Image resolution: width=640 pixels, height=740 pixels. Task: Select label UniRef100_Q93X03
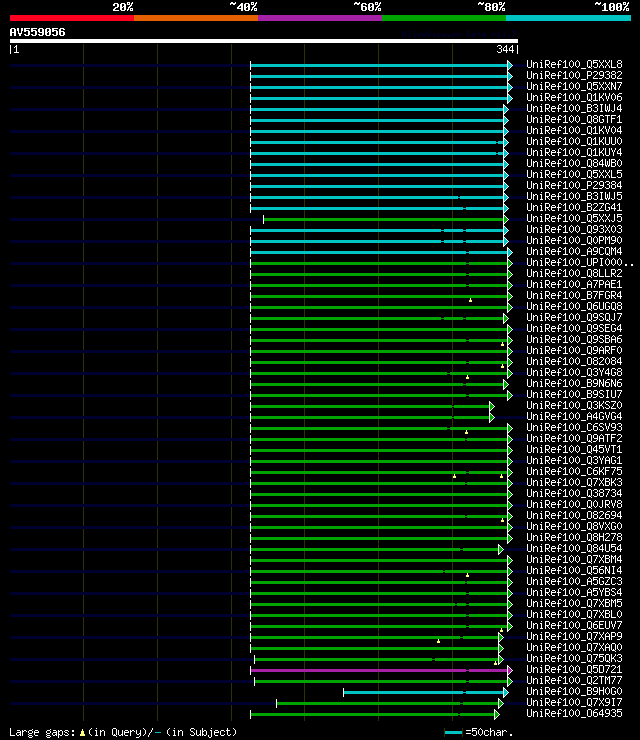tap(574, 229)
